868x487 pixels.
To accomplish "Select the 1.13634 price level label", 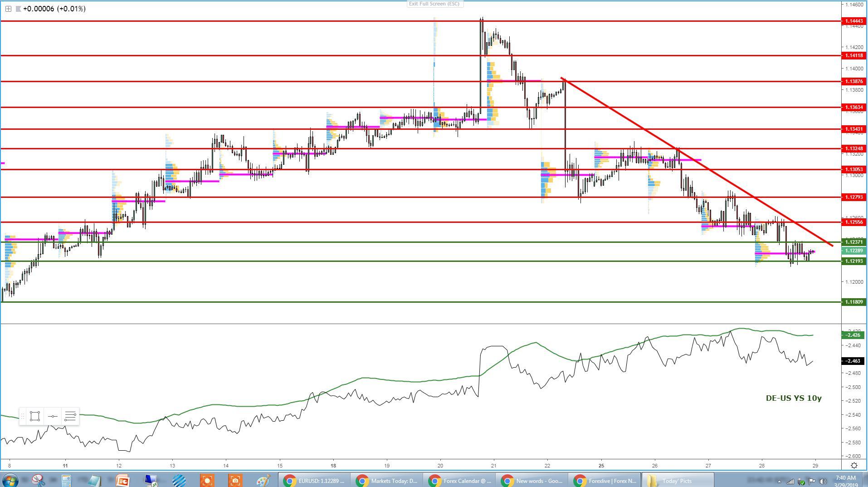I will tap(853, 107).
